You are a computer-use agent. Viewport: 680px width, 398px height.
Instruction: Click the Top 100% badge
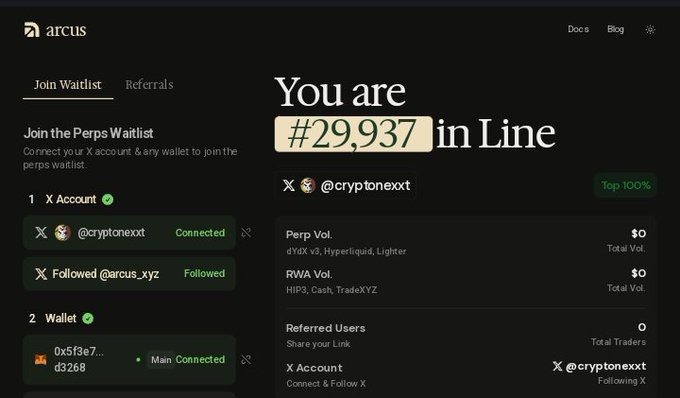point(625,186)
